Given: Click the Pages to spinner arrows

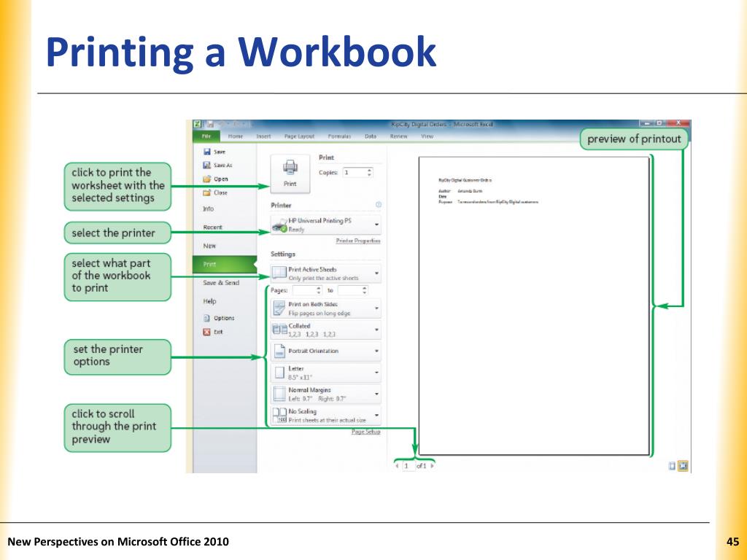Looking at the screenshot, I should [365, 290].
